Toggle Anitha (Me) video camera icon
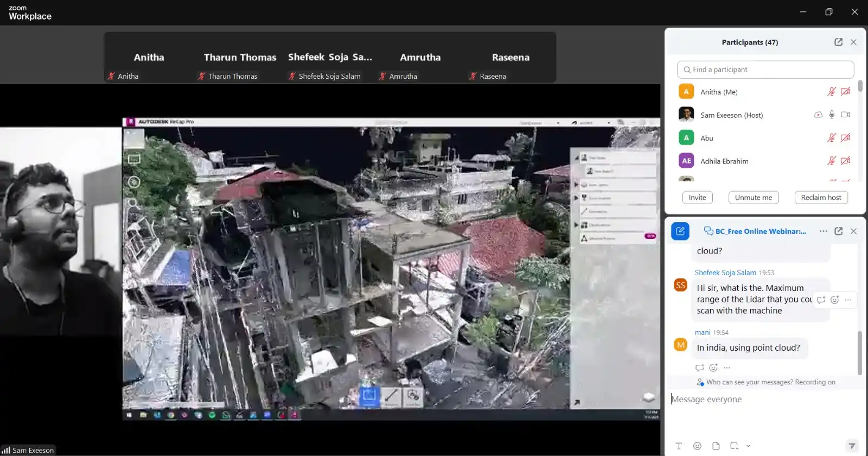Screen dimensions: 868x456 click(845, 92)
